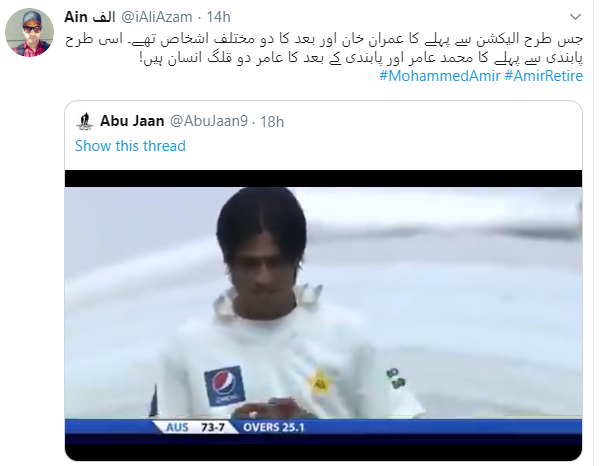Open the @AbuJaan9 handle
The height and width of the screenshot is (466, 603).
[x=209, y=121]
